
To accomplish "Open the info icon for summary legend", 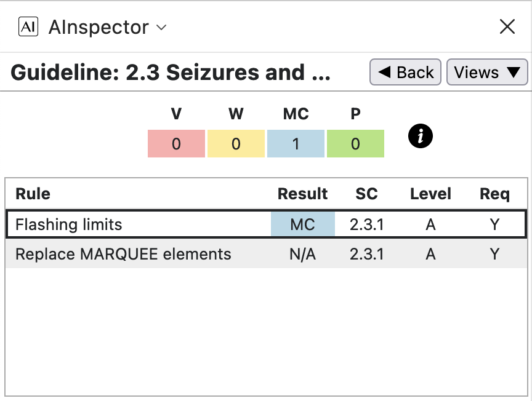I will (x=421, y=137).
